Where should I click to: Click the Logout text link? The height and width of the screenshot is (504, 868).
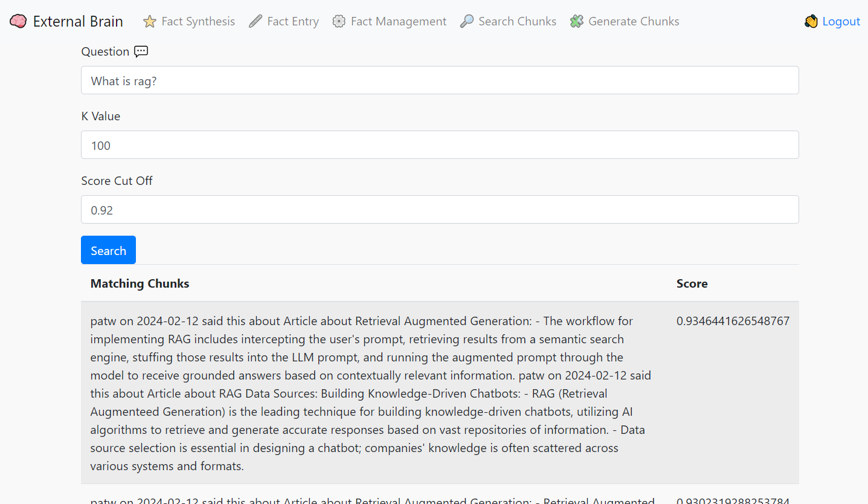[841, 21]
